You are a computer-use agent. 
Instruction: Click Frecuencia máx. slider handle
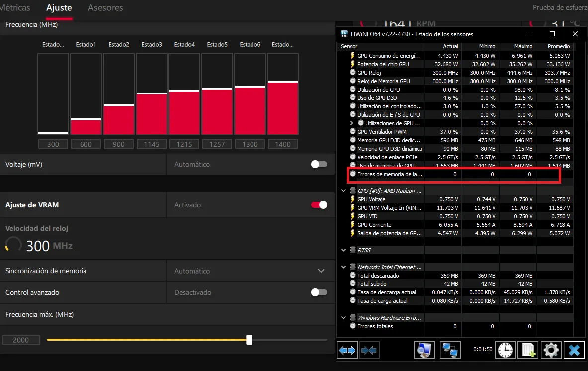coord(250,340)
